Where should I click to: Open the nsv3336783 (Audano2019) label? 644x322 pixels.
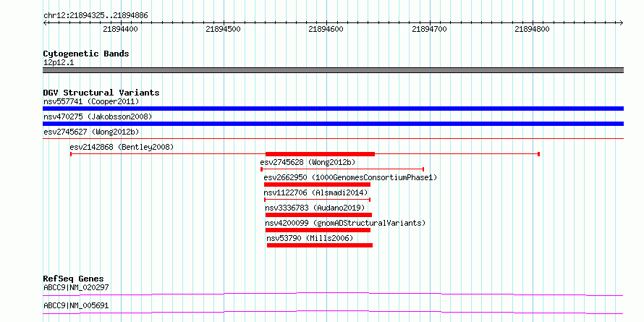click(x=315, y=208)
